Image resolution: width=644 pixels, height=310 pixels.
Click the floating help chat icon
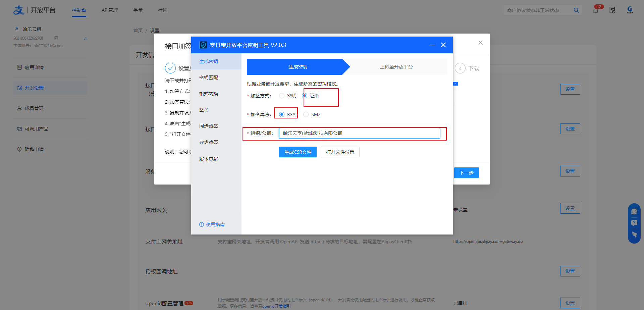tap(634, 223)
